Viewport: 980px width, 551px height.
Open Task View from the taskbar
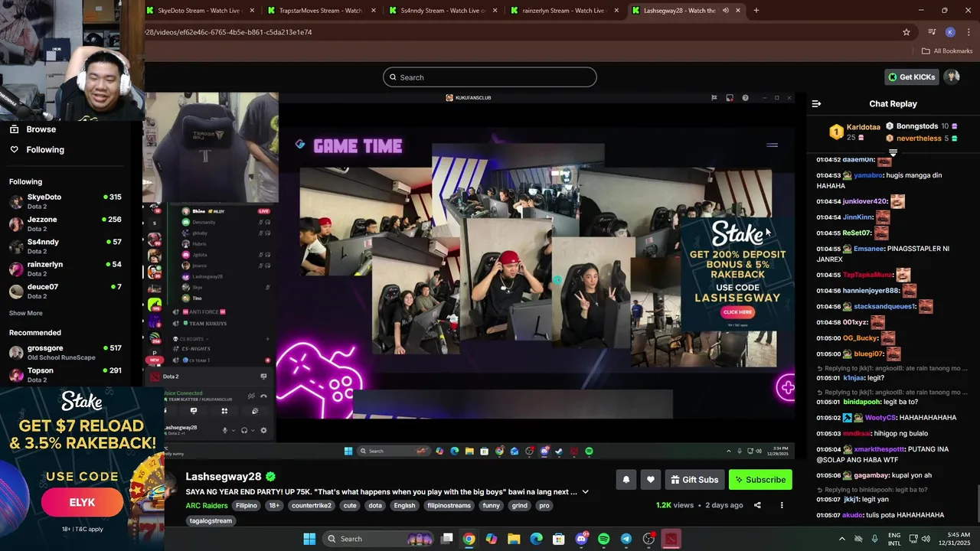447,539
